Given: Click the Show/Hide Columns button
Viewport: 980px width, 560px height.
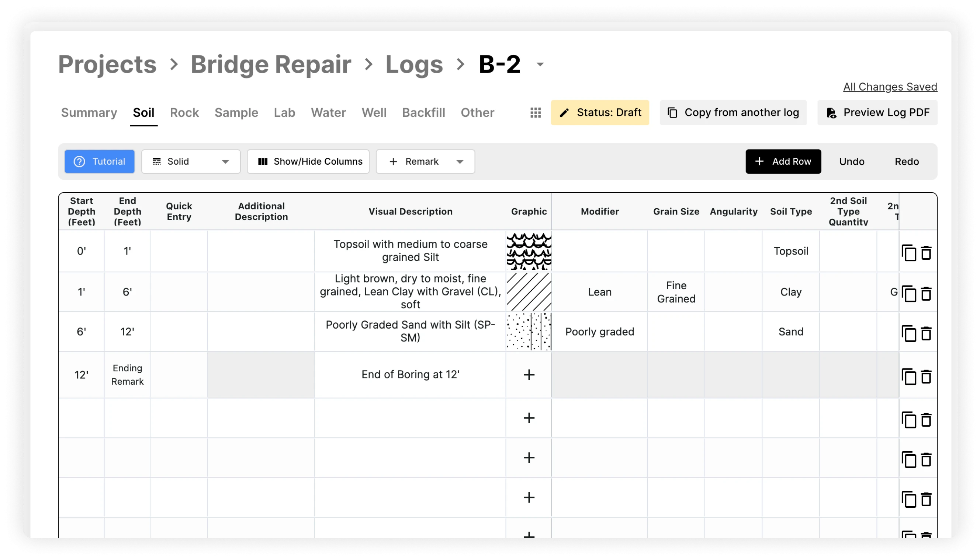Looking at the screenshot, I should [308, 161].
